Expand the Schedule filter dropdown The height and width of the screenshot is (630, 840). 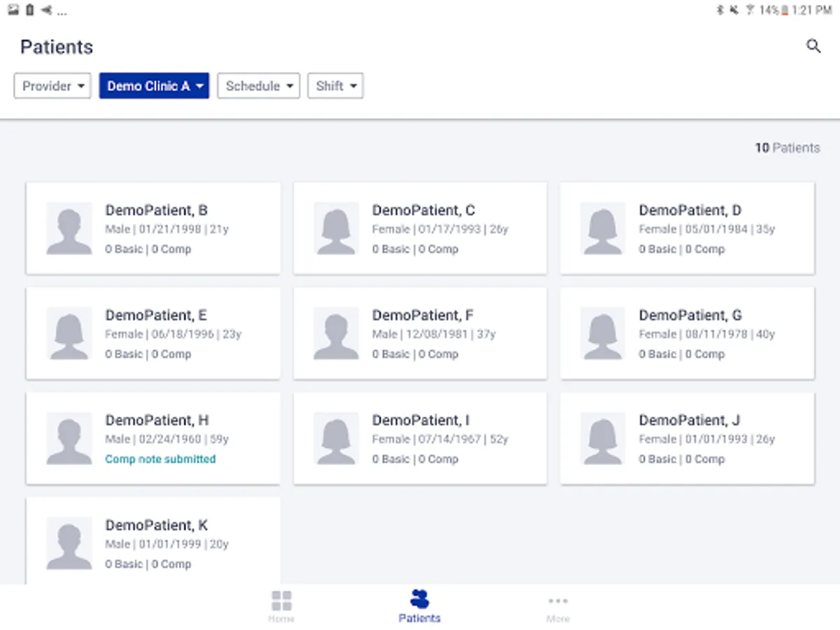click(259, 86)
